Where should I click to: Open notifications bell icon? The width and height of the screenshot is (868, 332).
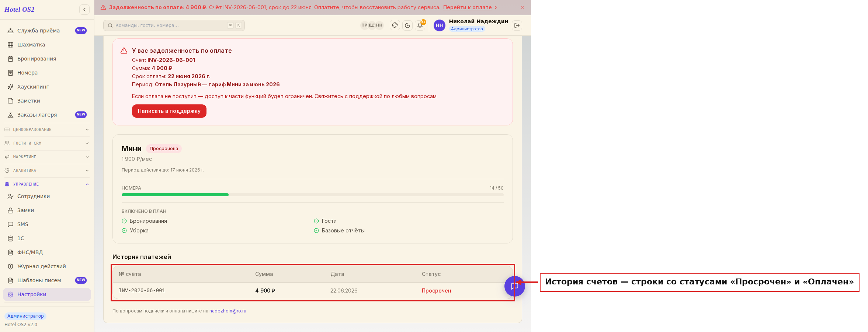pos(420,25)
